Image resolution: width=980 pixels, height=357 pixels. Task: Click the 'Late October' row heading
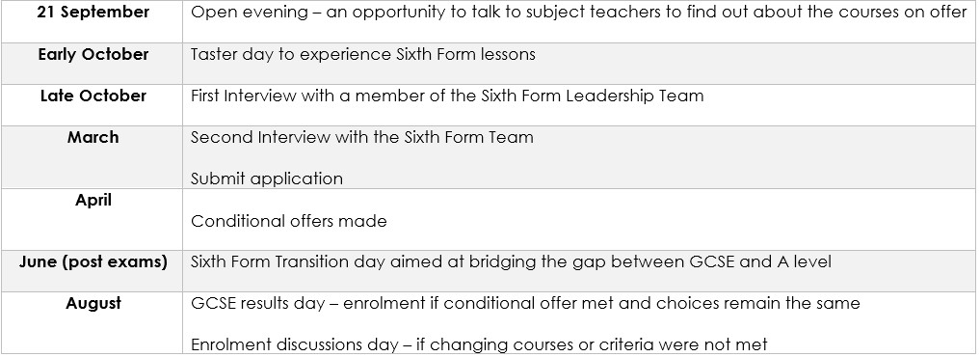point(93,96)
